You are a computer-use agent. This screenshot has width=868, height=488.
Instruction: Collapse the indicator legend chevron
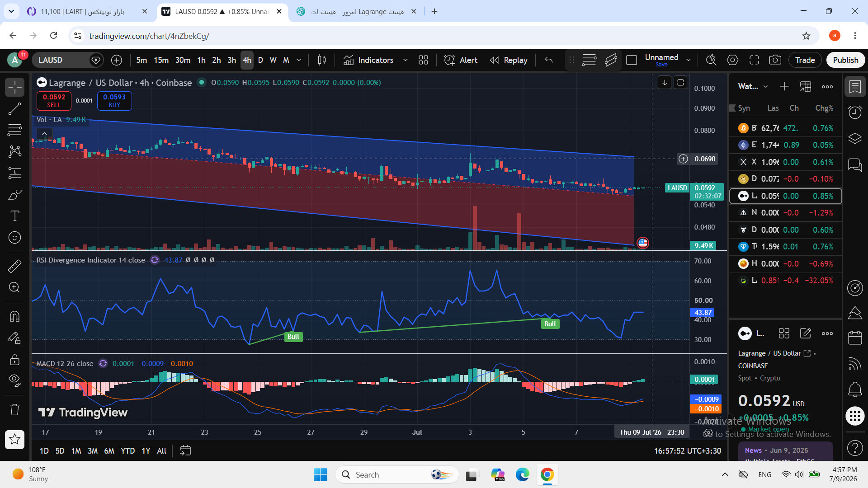(44, 134)
